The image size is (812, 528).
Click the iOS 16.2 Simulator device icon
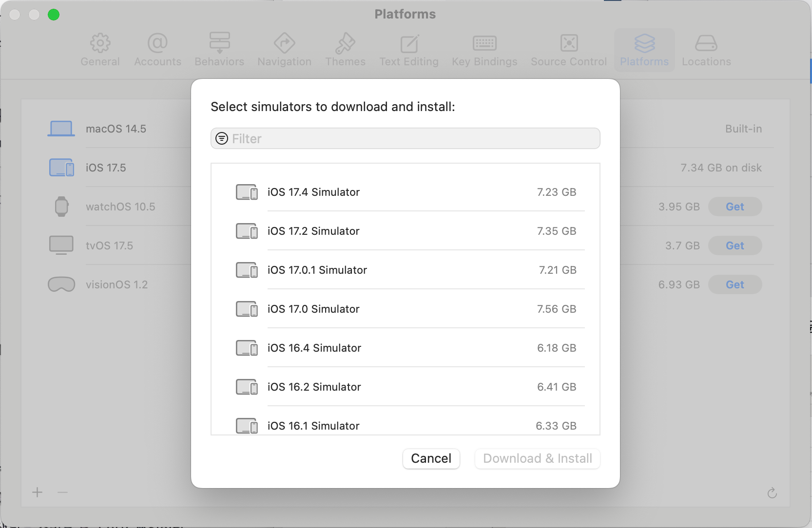[247, 387]
